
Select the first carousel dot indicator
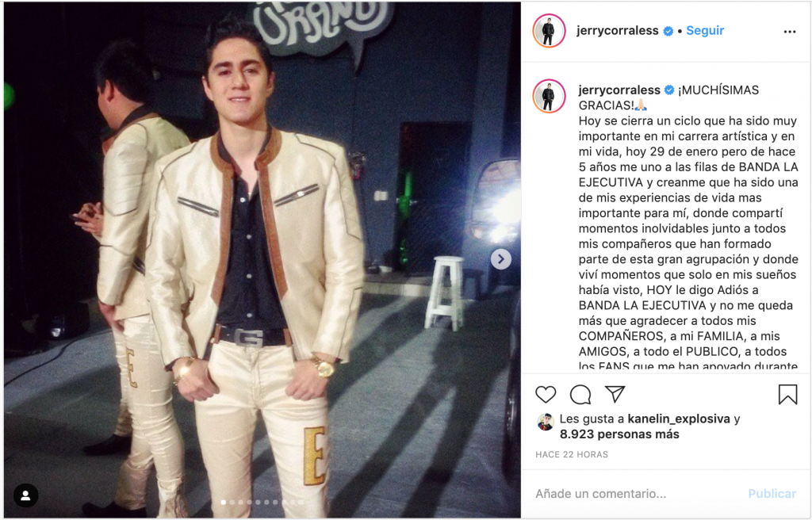(x=223, y=502)
